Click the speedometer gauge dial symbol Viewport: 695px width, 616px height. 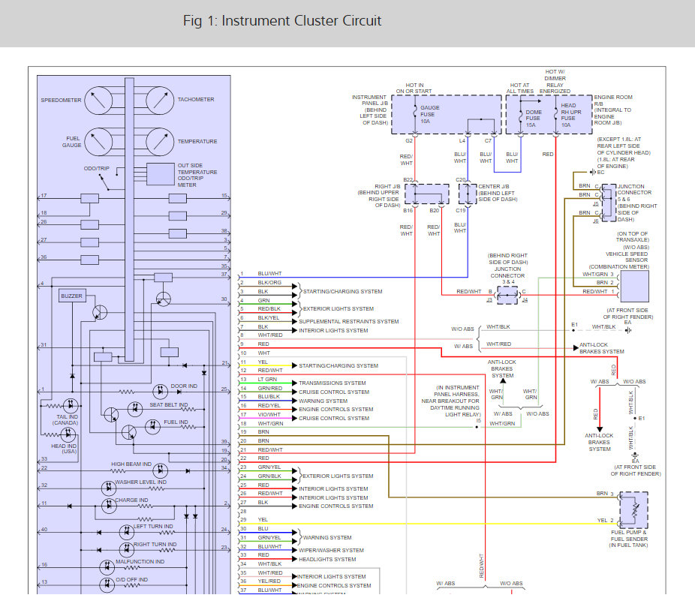(98, 100)
